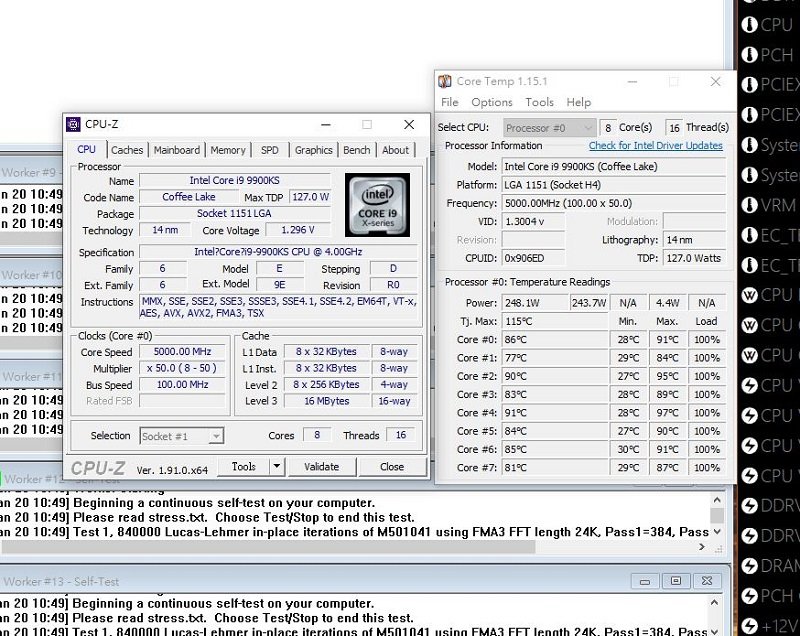
Task: Select the VRM thermometer icon in the sensor sidebar
Action: pyautogui.click(x=749, y=205)
